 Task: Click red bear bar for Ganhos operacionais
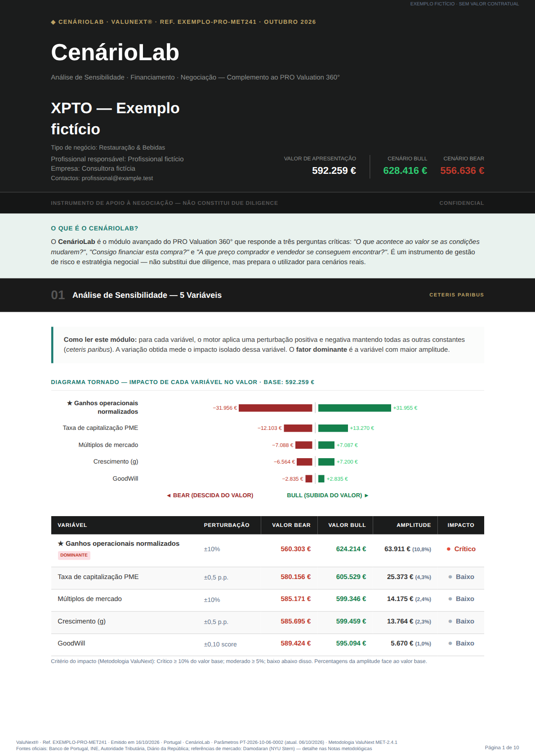(x=276, y=408)
